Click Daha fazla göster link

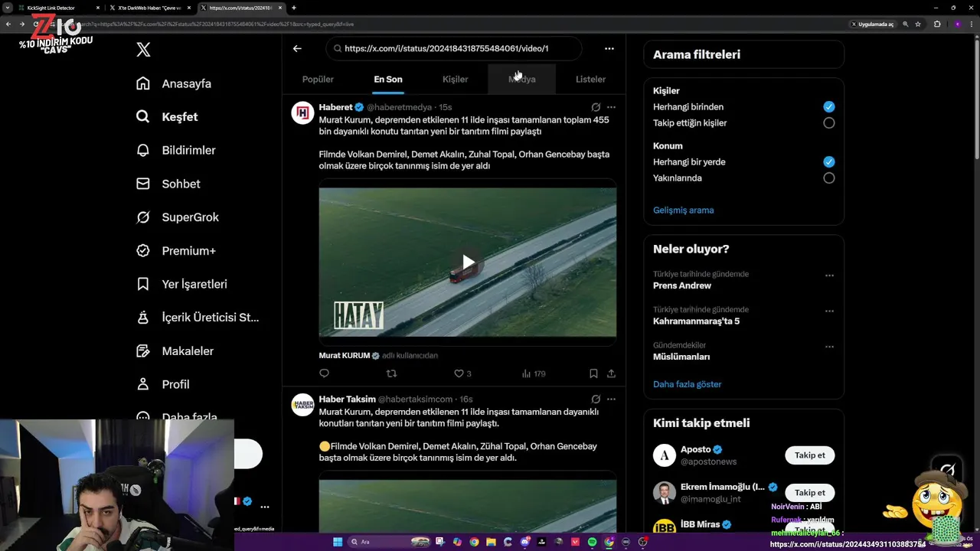(687, 384)
